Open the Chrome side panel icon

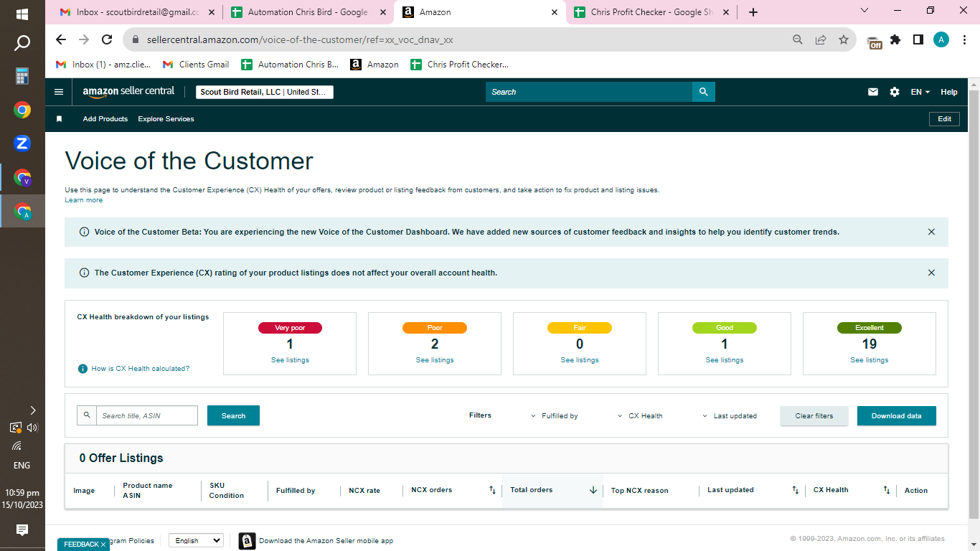(x=918, y=39)
